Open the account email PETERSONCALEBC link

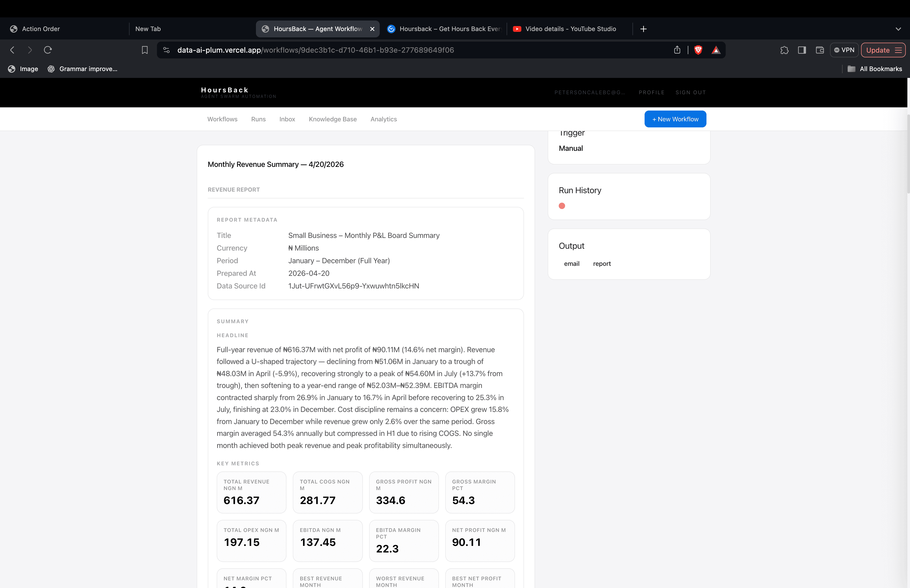(x=590, y=92)
